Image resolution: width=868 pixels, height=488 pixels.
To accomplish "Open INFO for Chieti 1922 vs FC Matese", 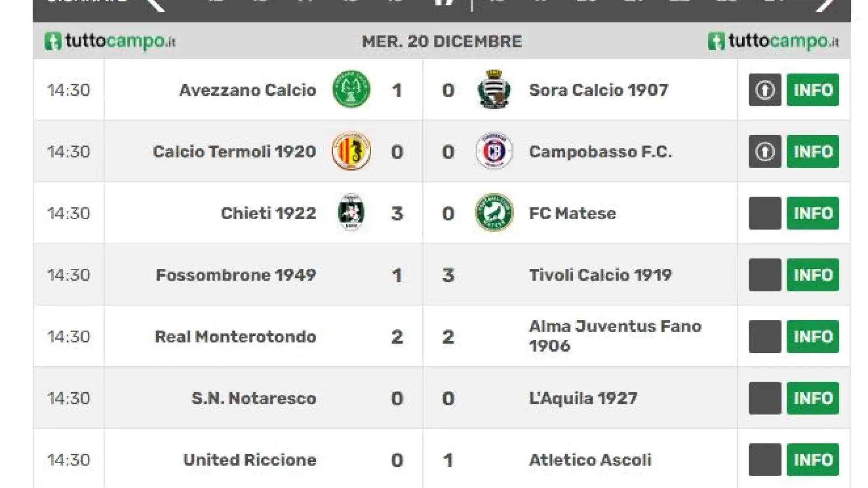I will pos(813,213).
